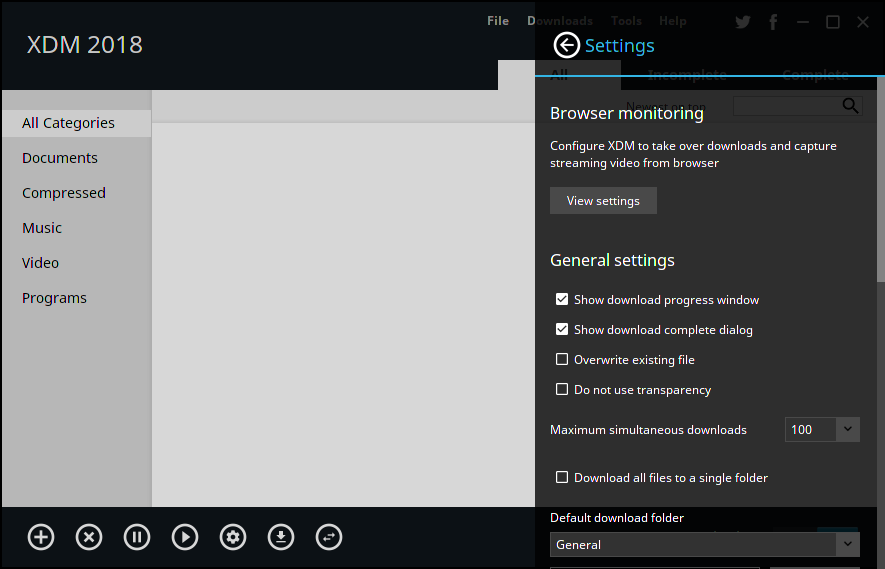
Task: Maximize the XDM window
Action: pyautogui.click(x=833, y=22)
